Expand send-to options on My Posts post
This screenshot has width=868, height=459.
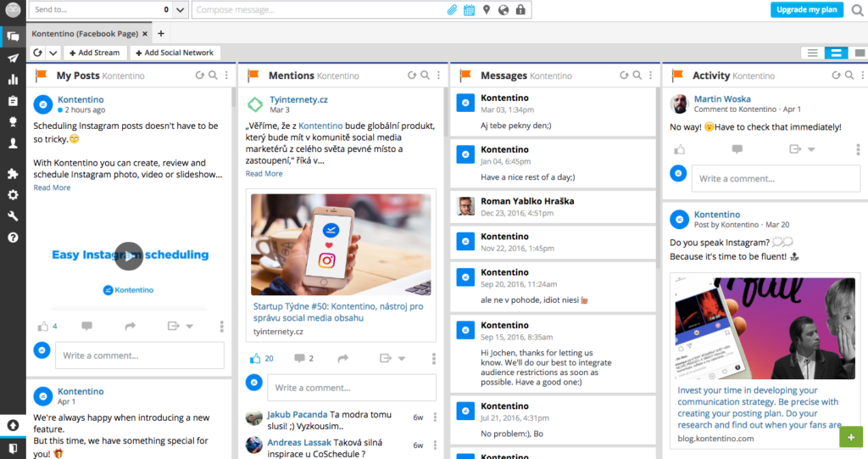click(x=189, y=326)
